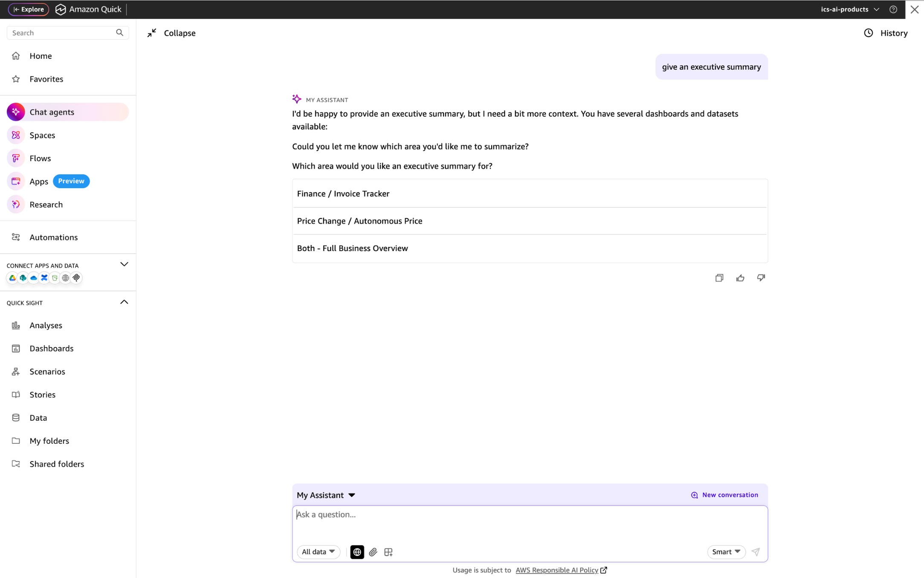
Task: Click the search magnifier icon
Action: (x=120, y=33)
